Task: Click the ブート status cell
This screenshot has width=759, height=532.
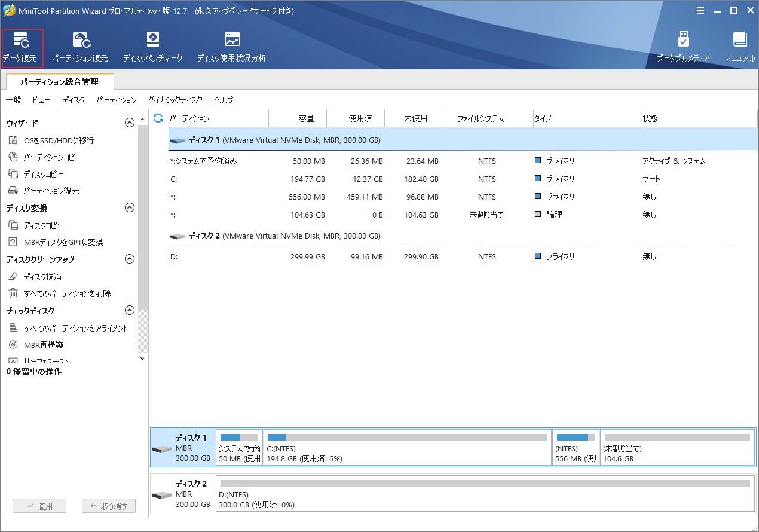Action: (x=651, y=179)
